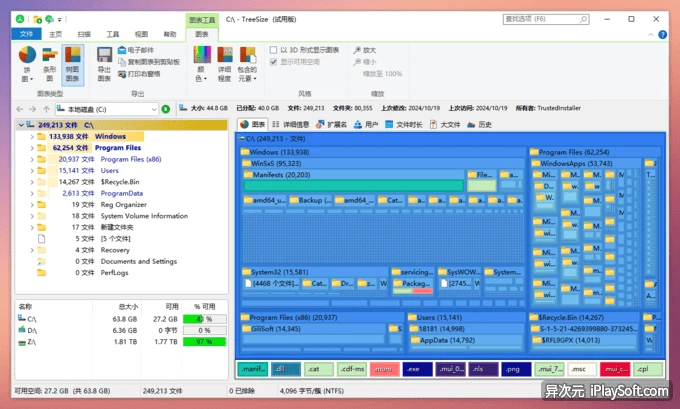680x409 pixels.
Task: Select the bar chart type icon
Action: point(49,56)
